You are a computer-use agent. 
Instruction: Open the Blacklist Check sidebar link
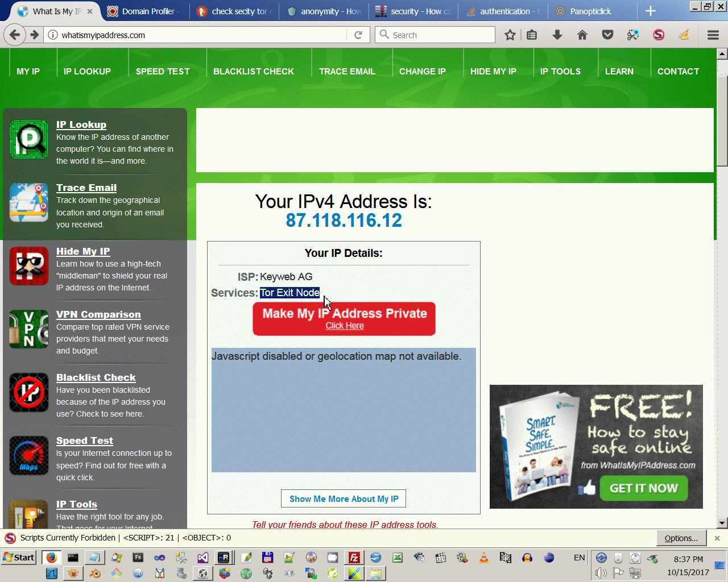pyautogui.click(x=96, y=377)
